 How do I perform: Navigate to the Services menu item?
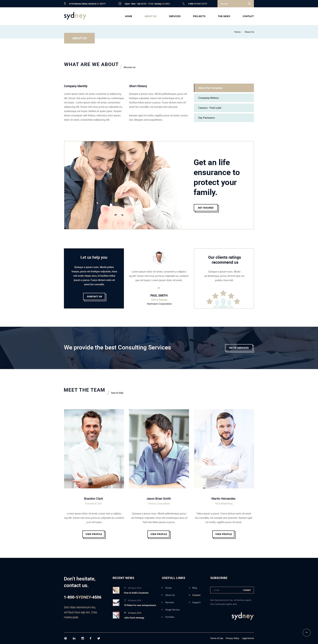[x=174, y=16]
